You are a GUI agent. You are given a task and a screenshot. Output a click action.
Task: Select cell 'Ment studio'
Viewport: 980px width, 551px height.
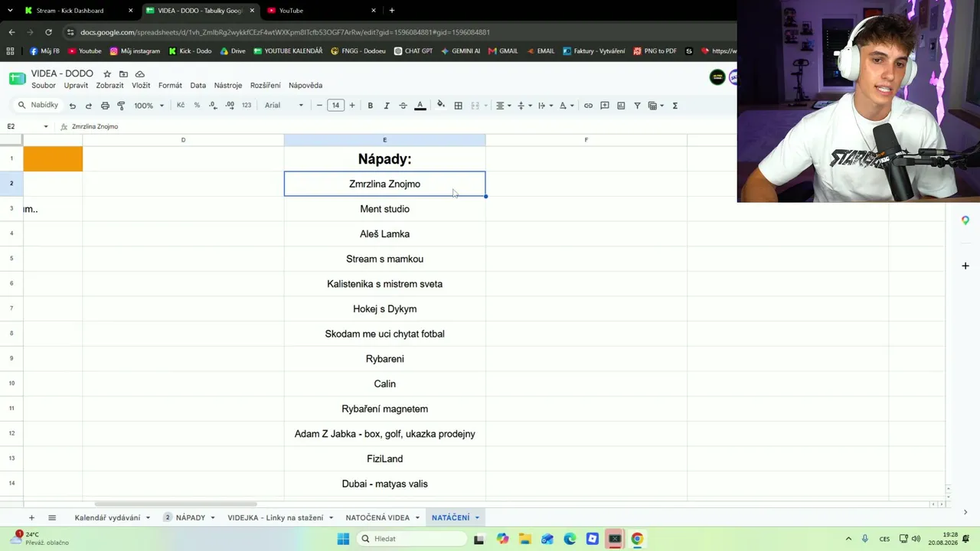pos(384,209)
